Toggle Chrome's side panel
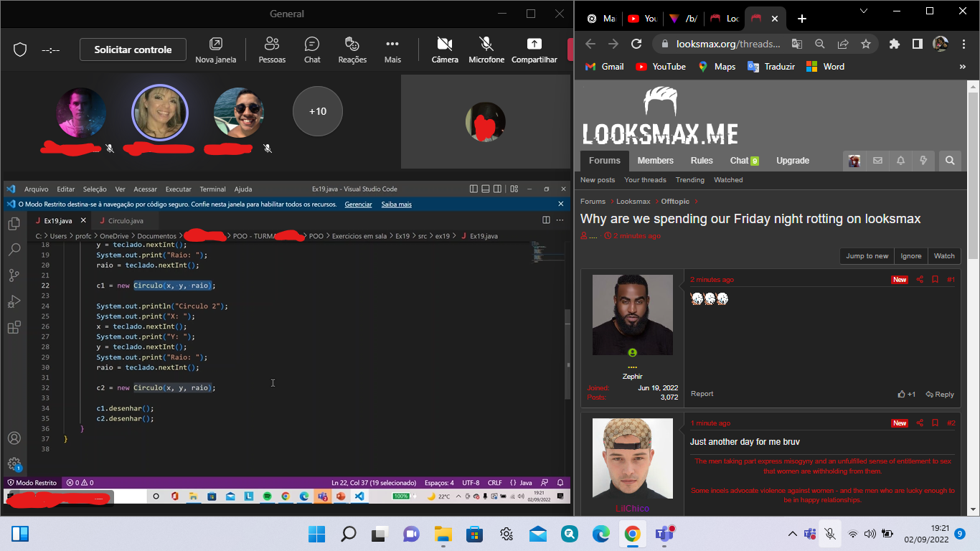This screenshot has width=980, height=551. pyautogui.click(x=917, y=44)
